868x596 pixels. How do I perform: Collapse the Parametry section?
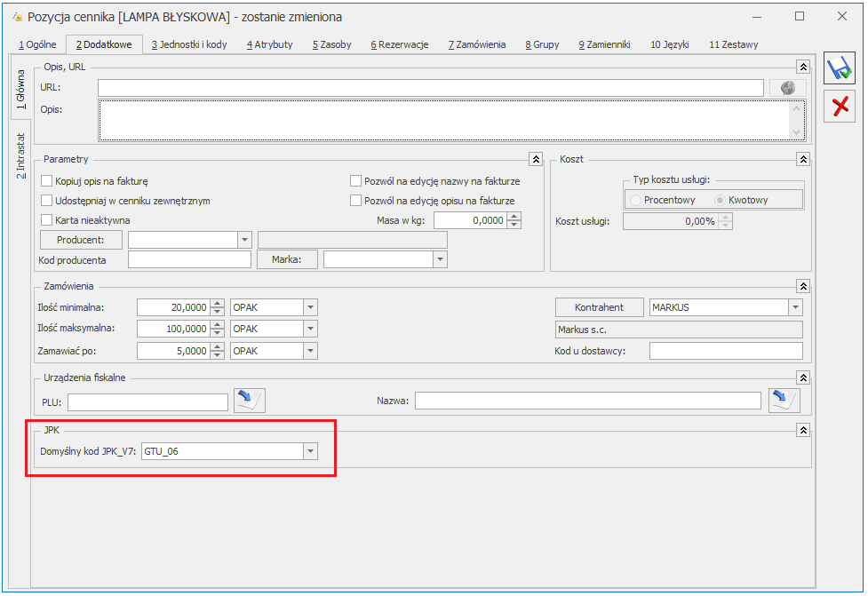point(536,159)
